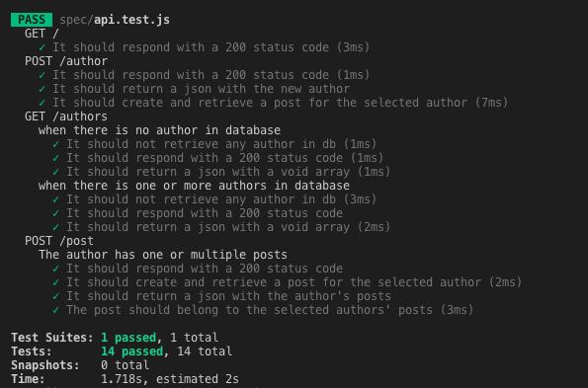This screenshot has width=588, height=388.
Task: Click checkmark beside 'not retrieve any author (3ms)'
Action: [x=56, y=199]
